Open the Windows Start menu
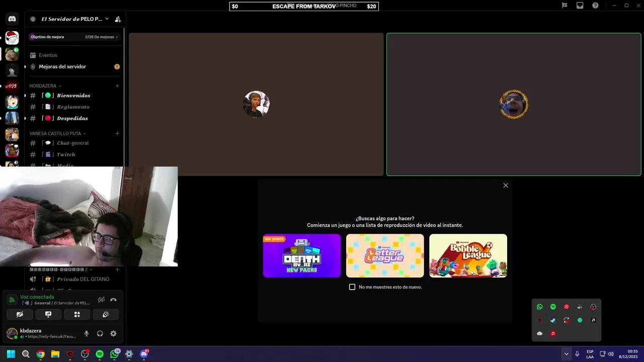The height and width of the screenshot is (362, 644). coord(11,354)
